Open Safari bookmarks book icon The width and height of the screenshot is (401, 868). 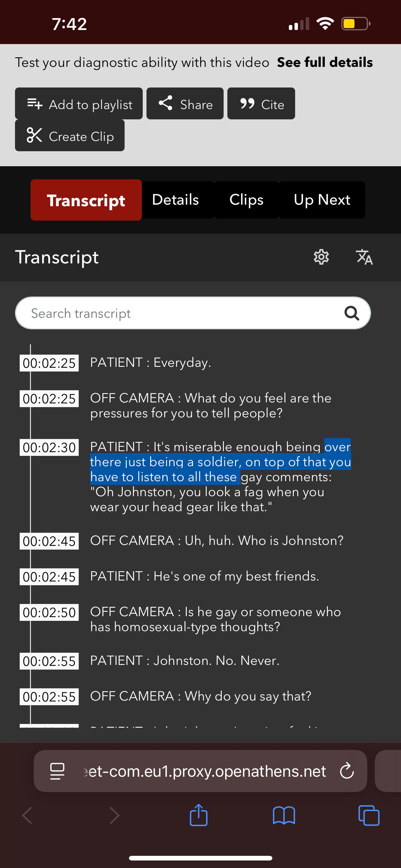[x=284, y=816]
